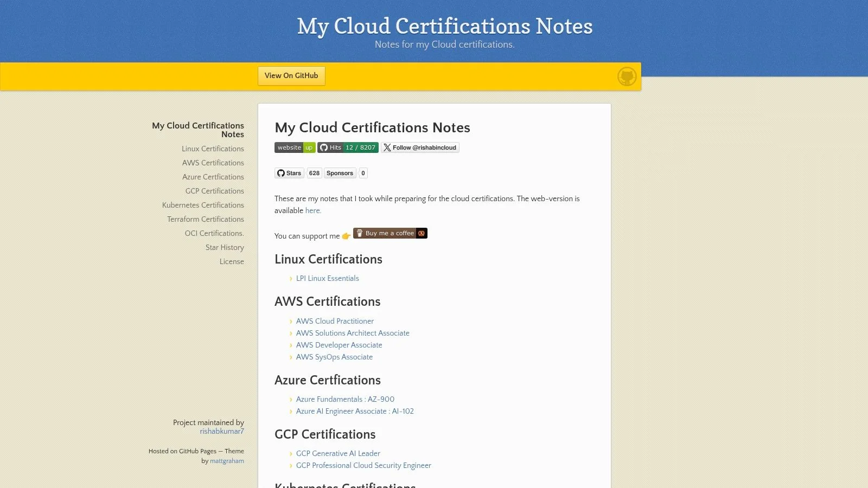Jump to License in sidebar
This screenshot has height=488, width=868.
[232, 261]
